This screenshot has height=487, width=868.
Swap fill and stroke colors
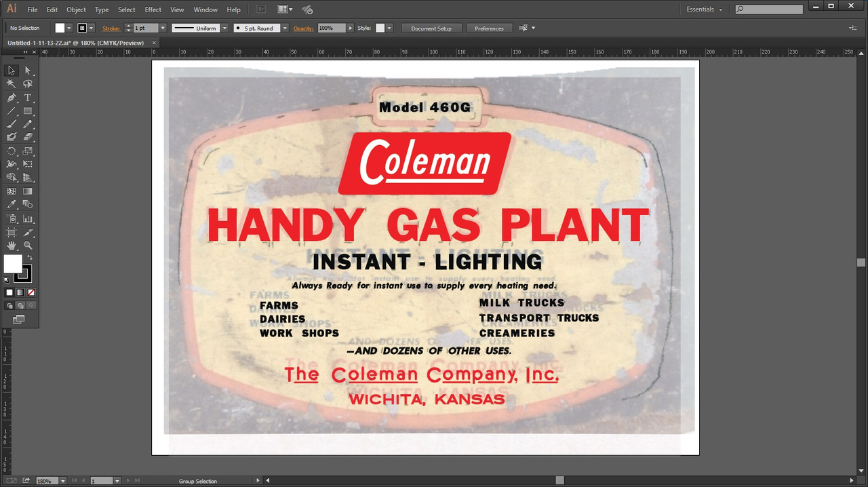click(x=31, y=258)
